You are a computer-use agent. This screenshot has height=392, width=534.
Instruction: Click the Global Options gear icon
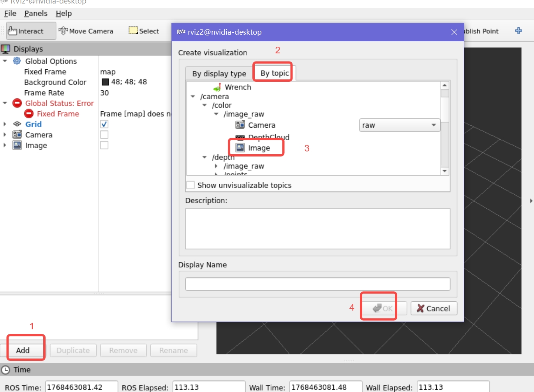point(17,61)
